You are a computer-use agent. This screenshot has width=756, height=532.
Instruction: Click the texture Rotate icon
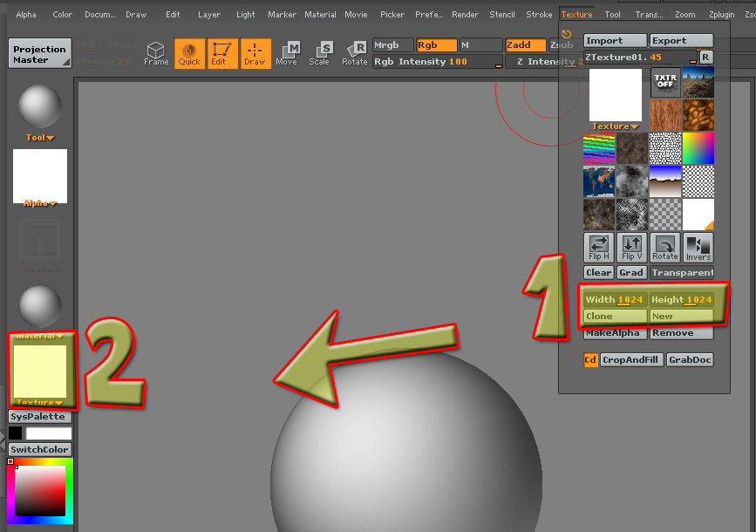coord(665,248)
